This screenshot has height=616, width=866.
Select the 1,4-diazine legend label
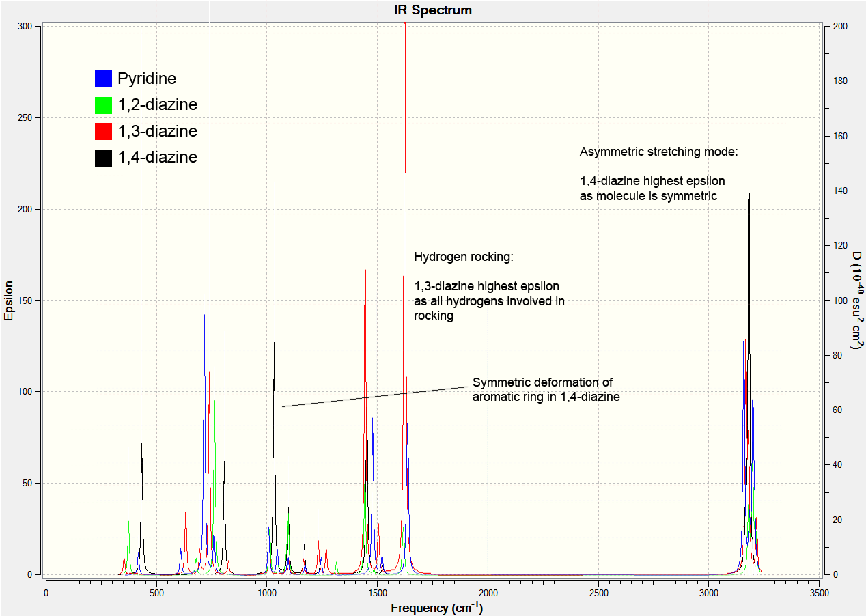tap(158, 158)
